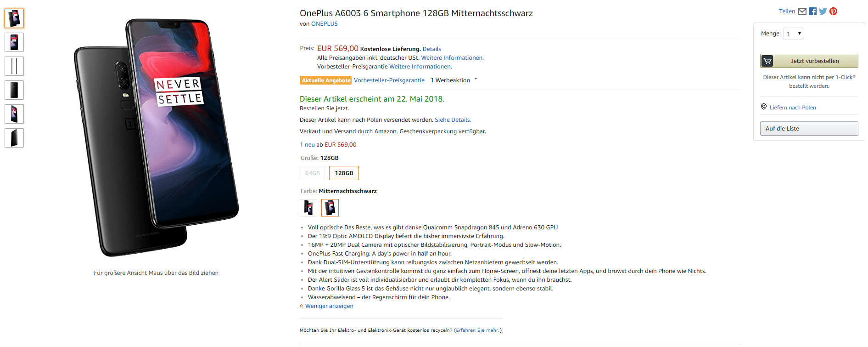This screenshot has width=868, height=347.
Task: Select the 64GB size option
Action: pos(312,173)
